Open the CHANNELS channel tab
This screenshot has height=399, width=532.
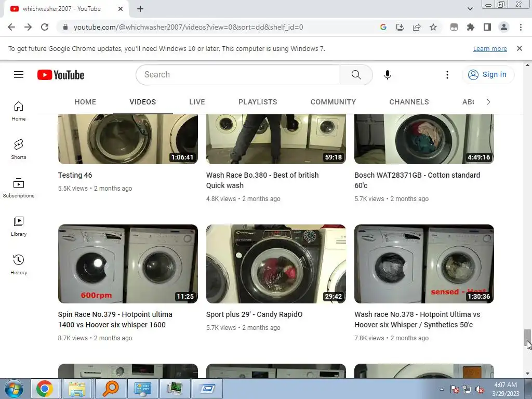tap(409, 102)
